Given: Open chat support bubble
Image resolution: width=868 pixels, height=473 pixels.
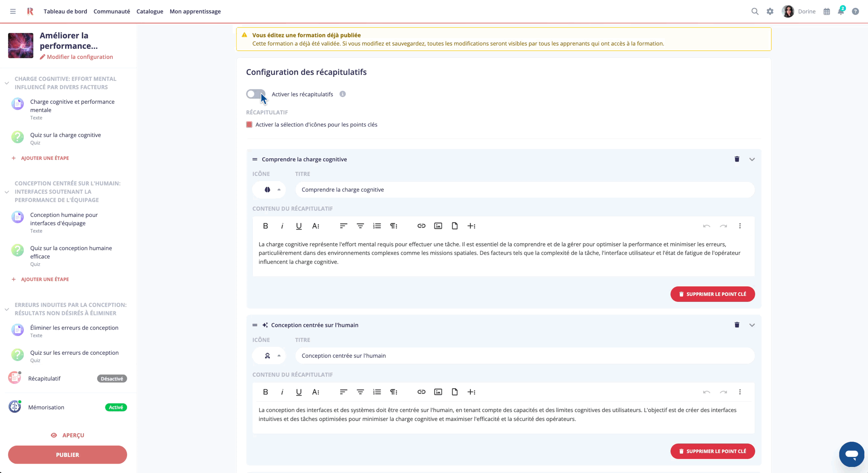Looking at the screenshot, I should click(x=851, y=454).
